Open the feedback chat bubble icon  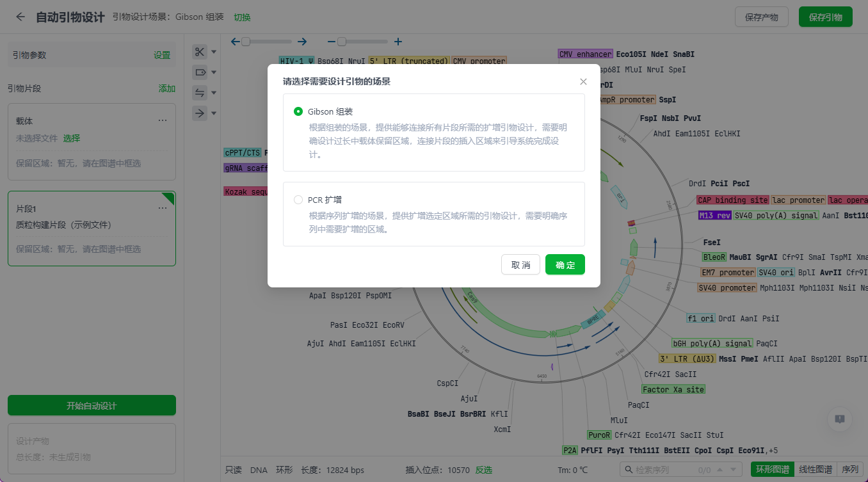[x=839, y=419]
